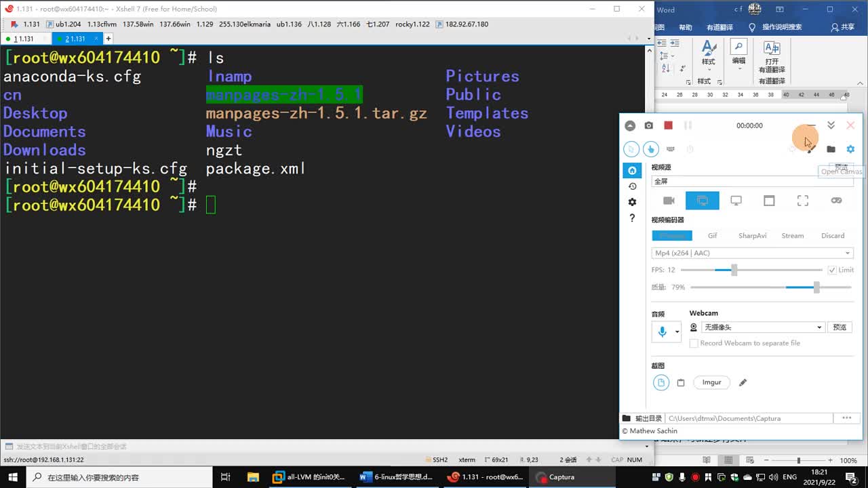Screen dimensions: 868x488
Task: Take a screenshot with Captura camera icon
Action: coord(649,125)
